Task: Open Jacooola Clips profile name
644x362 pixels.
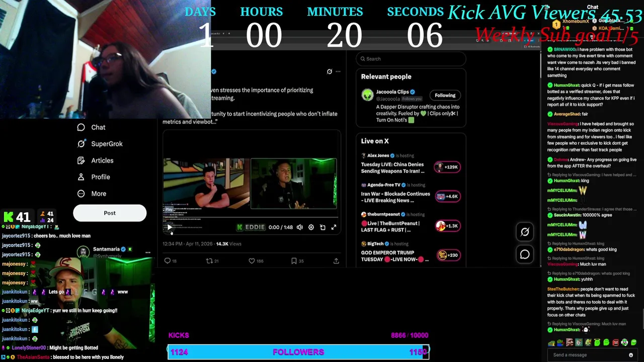Action: (x=392, y=92)
